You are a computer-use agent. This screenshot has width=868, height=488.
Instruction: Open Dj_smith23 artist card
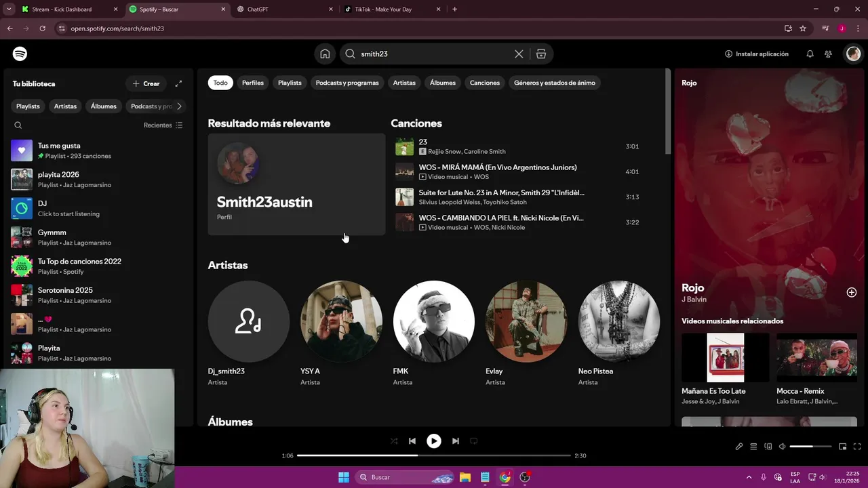coord(248,333)
